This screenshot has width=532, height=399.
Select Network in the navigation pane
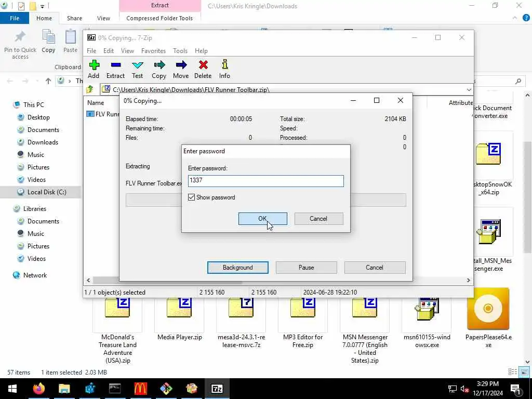[35, 275]
